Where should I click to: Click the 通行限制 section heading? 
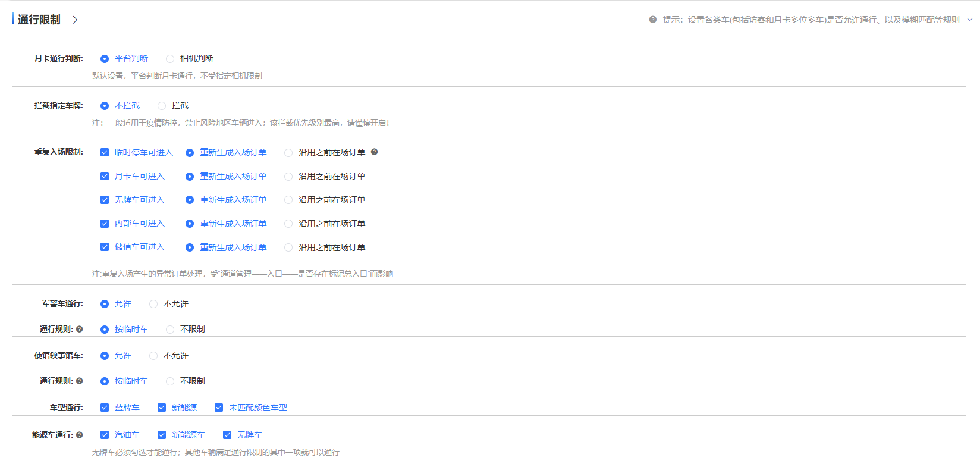coord(39,20)
